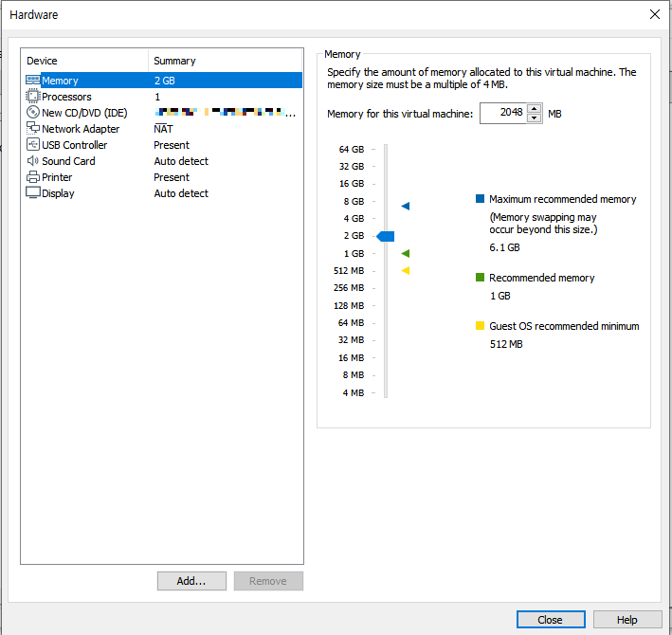Select the Printer icon
Image resolution: width=672 pixels, height=635 pixels.
coord(32,177)
